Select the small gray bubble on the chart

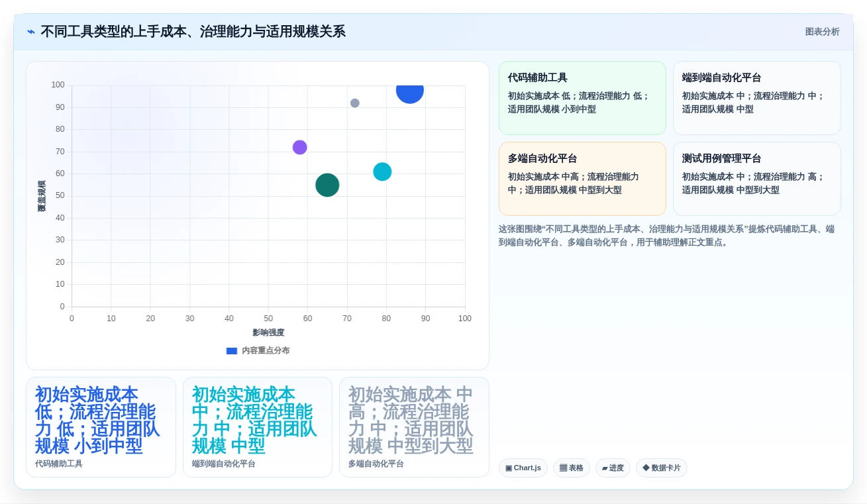pyautogui.click(x=355, y=103)
